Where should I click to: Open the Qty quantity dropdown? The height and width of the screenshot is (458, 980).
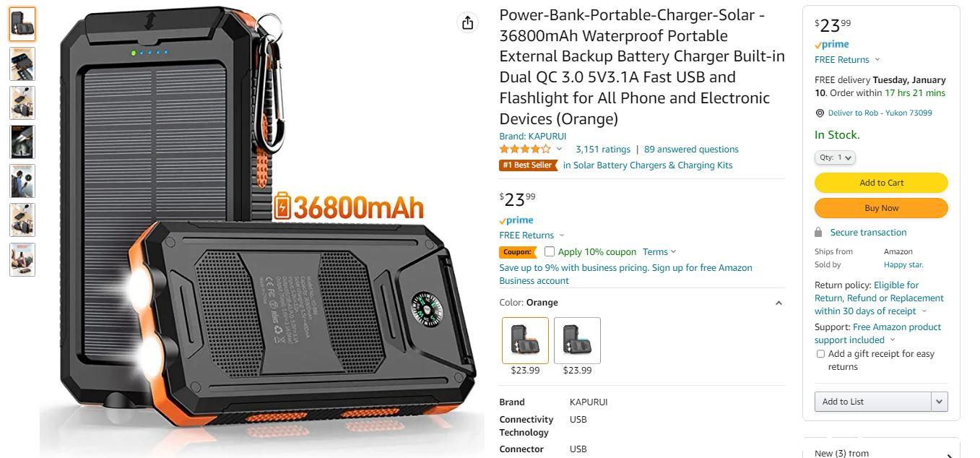point(835,157)
